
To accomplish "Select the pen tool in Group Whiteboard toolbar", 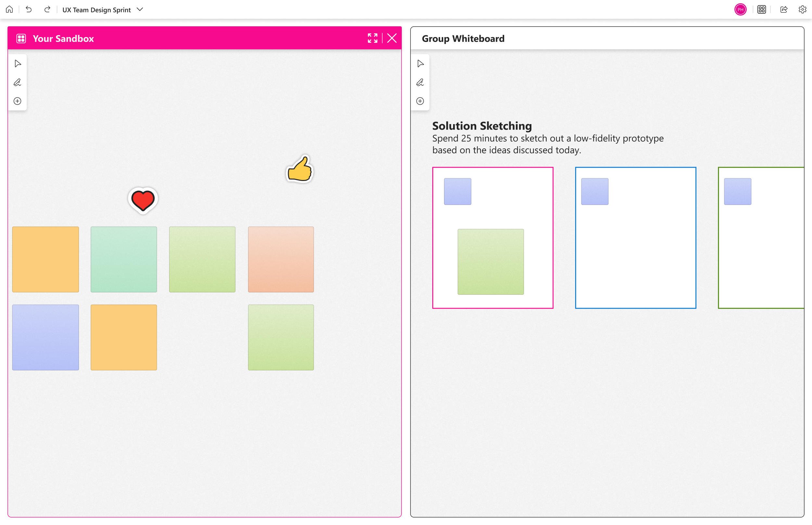I will [x=420, y=83].
